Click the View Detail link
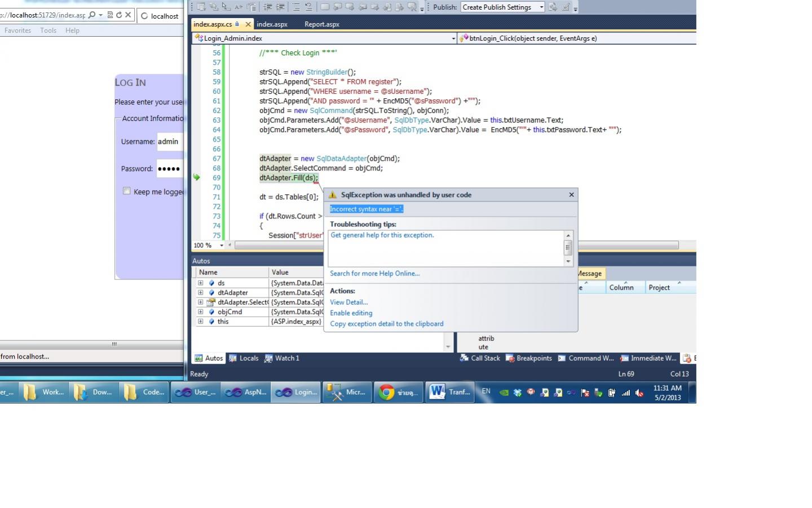812x508 pixels. pyautogui.click(x=348, y=302)
